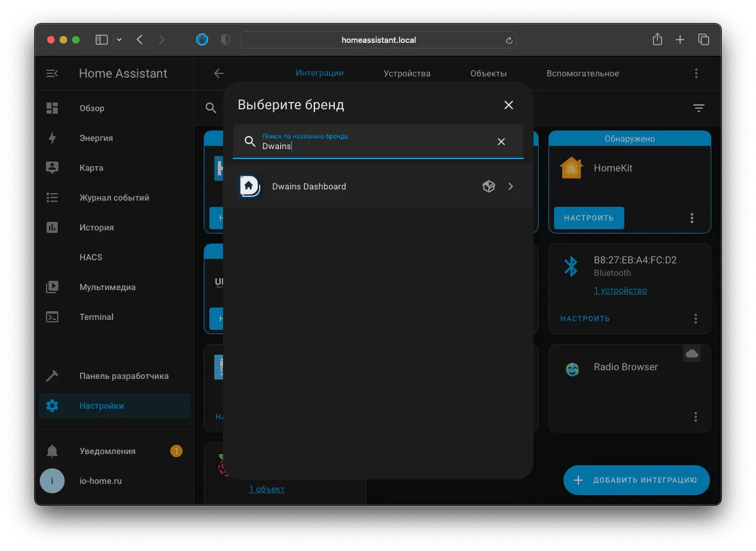Clear the brand search field text
This screenshot has width=756, height=551.
(x=501, y=142)
